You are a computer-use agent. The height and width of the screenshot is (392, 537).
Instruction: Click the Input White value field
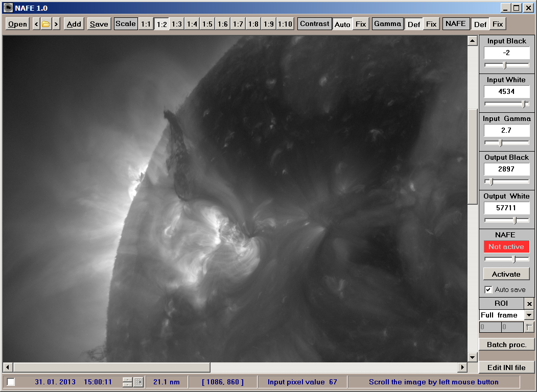(506, 91)
